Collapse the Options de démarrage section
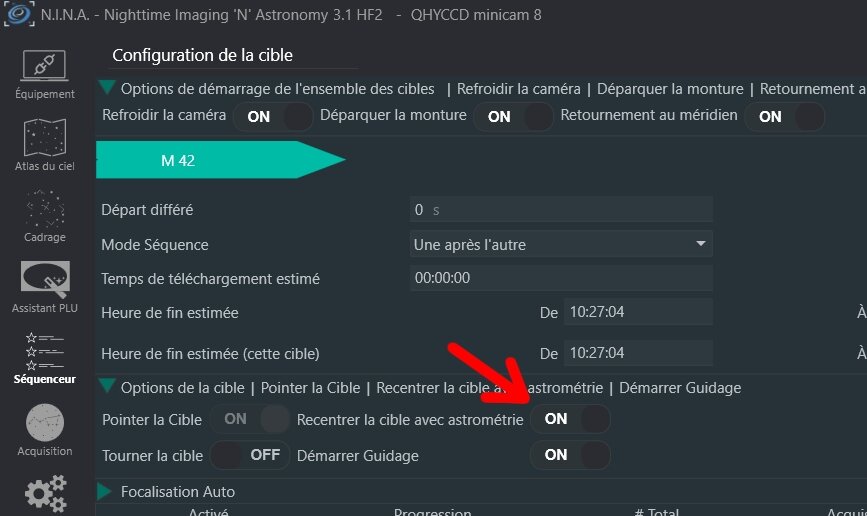Image resolution: width=867 pixels, height=516 pixels. (107, 89)
